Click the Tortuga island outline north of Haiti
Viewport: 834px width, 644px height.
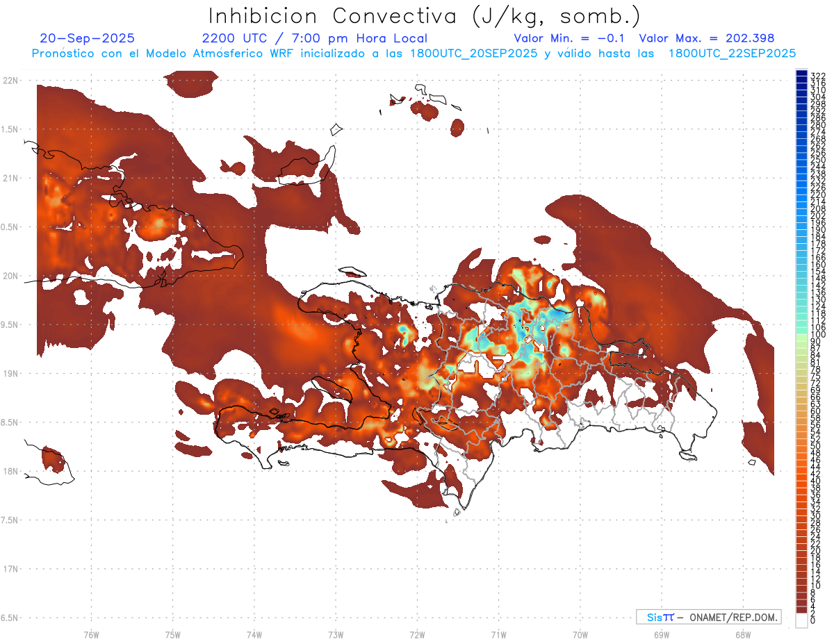tap(352, 272)
